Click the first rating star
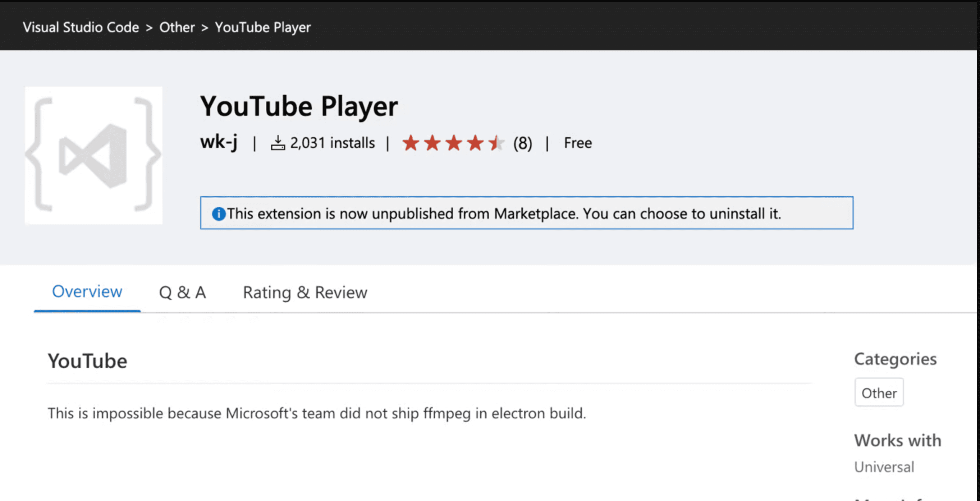This screenshot has width=980, height=501. coord(411,143)
